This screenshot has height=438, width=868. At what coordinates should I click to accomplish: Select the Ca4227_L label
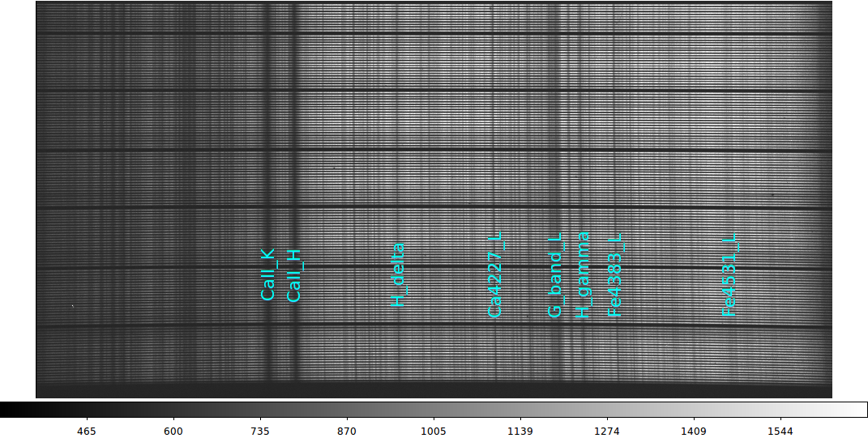coord(495,274)
